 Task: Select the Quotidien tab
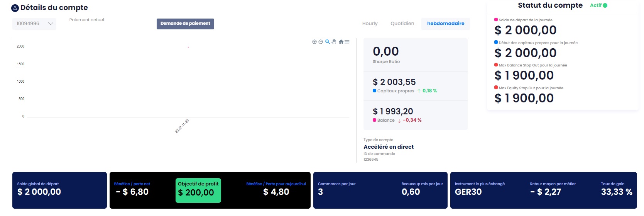[402, 24]
